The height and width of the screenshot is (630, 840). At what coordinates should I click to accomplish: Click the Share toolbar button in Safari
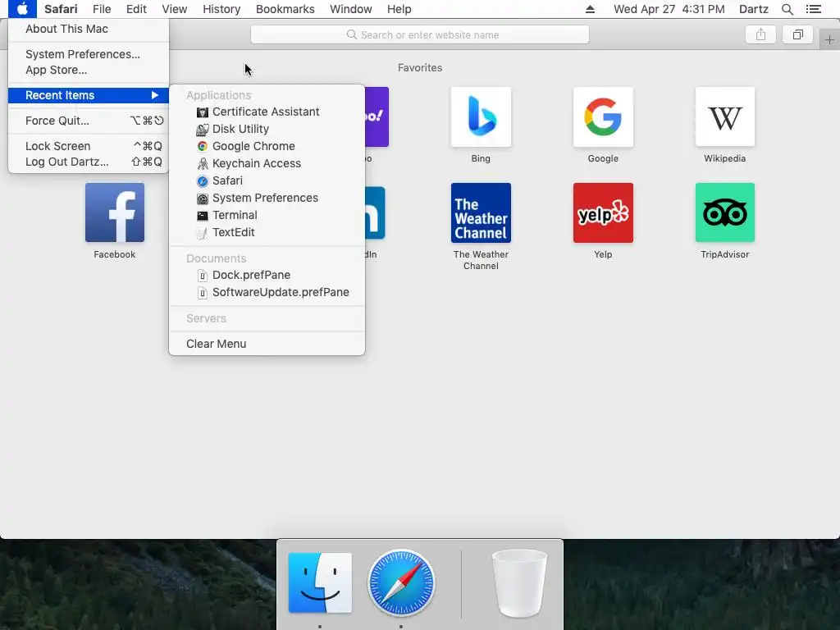(x=760, y=34)
